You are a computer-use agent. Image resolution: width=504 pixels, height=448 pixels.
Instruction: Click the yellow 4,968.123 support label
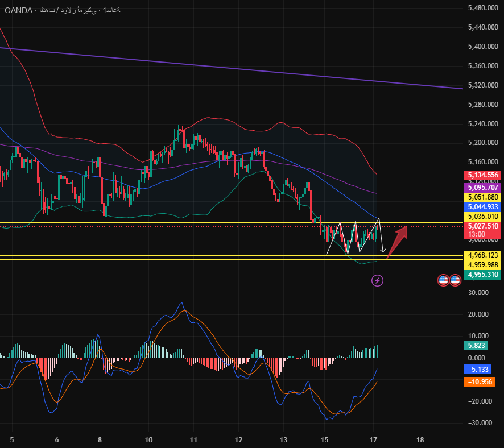(482, 255)
